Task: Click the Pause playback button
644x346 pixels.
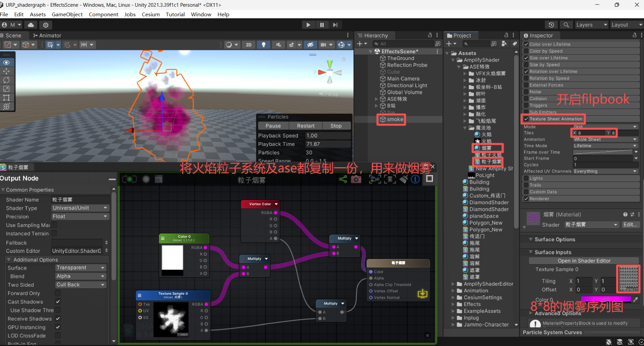Action: point(322,25)
